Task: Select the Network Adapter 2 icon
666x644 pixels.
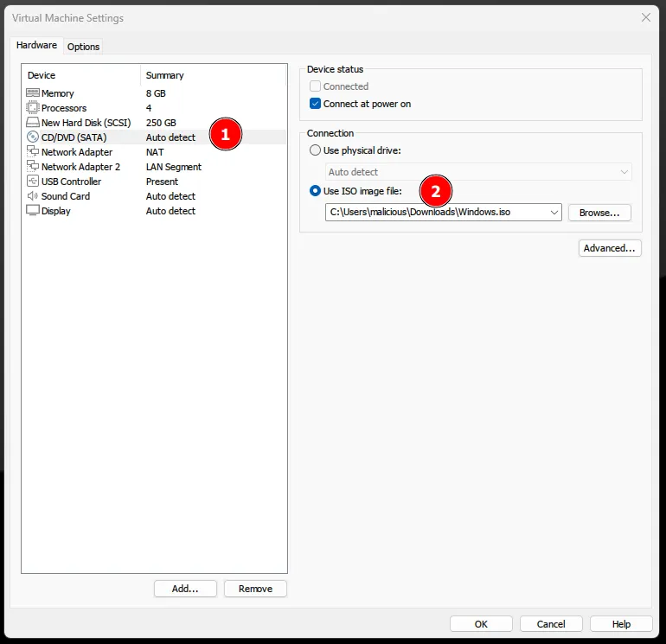Action: [33, 167]
